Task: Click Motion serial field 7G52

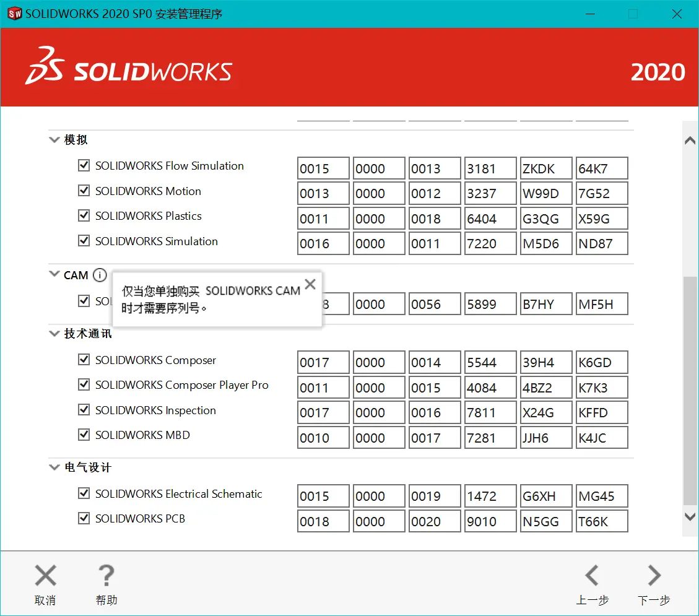Action: point(602,193)
